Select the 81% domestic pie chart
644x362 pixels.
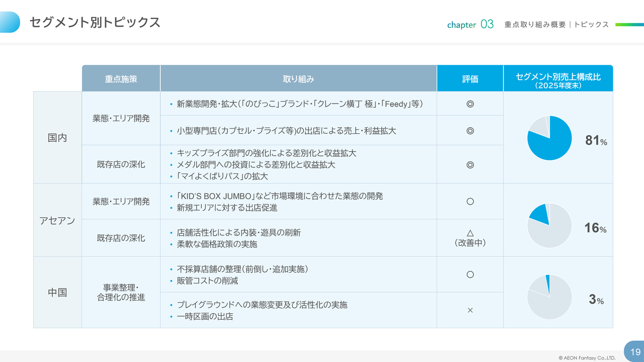point(549,138)
